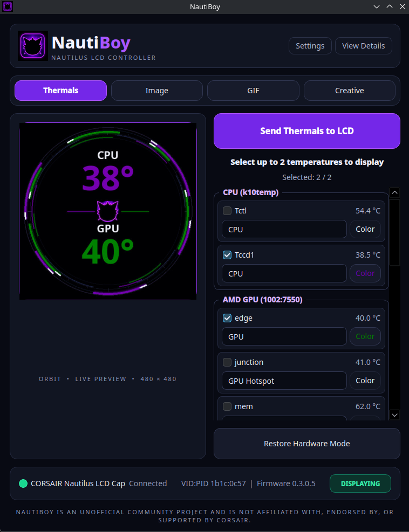The width and height of the screenshot is (409, 532).
Task: Click the CPU (k10temp) group heading
Action: click(x=251, y=192)
